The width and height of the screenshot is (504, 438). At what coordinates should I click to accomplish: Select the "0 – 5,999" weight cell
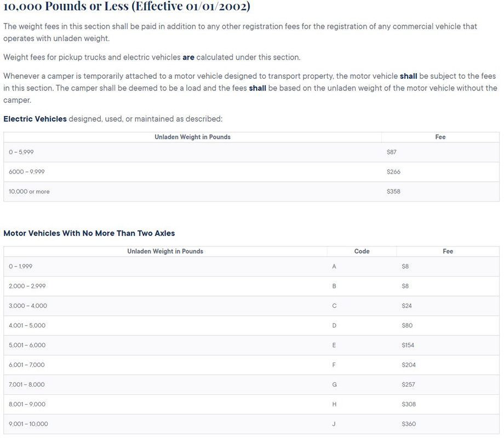click(x=21, y=152)
